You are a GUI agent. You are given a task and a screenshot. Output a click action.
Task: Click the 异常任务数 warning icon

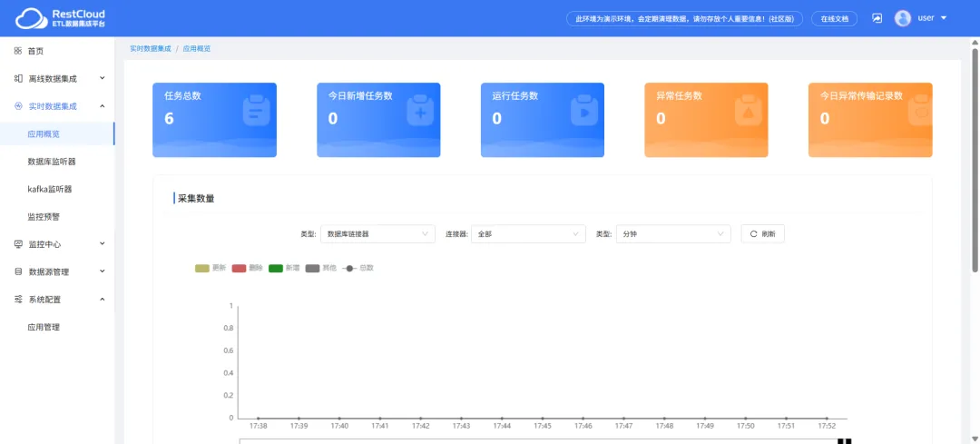click(x=748, y=110)
